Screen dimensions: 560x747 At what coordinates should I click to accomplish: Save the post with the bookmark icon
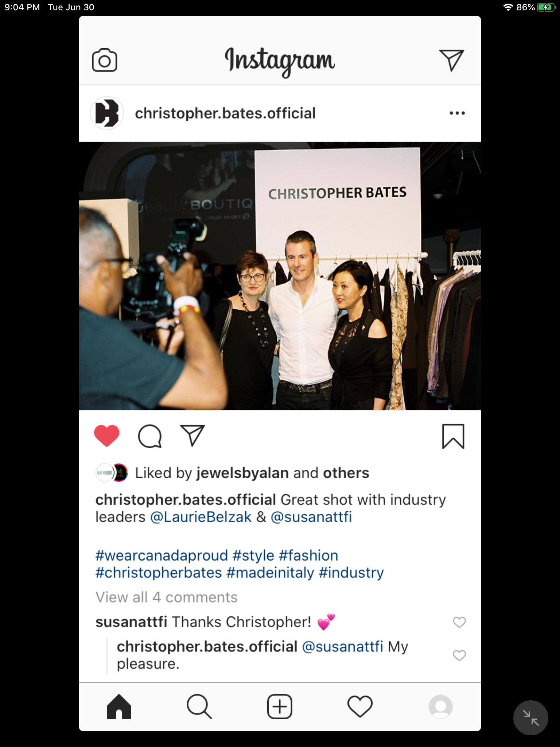pyautogui.click(x=453, y=436)
